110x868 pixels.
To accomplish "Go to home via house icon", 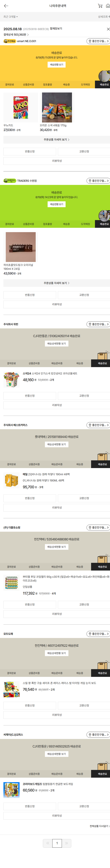I will (108, 6).
